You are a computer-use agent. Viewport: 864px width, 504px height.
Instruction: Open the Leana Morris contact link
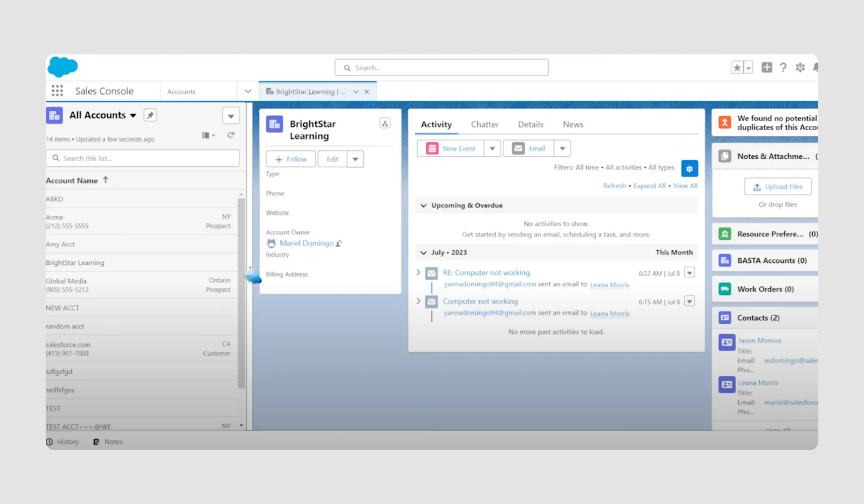pos(758,383)
